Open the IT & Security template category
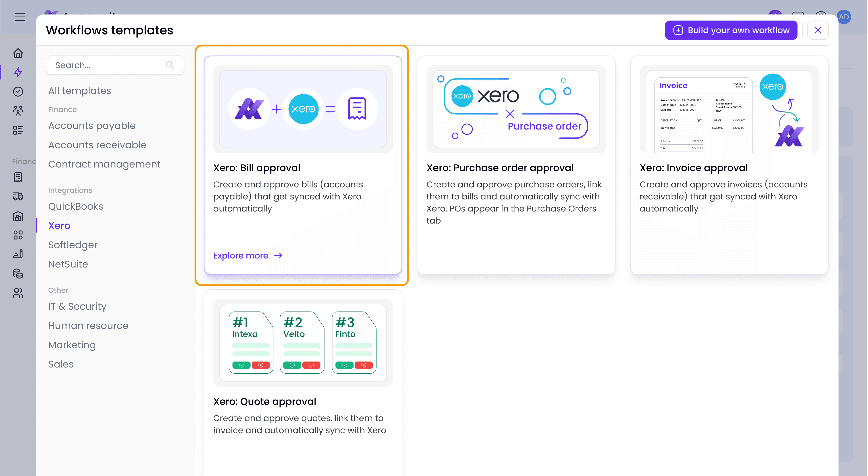The height and width of the screenshot is (476, 868). (77, 306)
